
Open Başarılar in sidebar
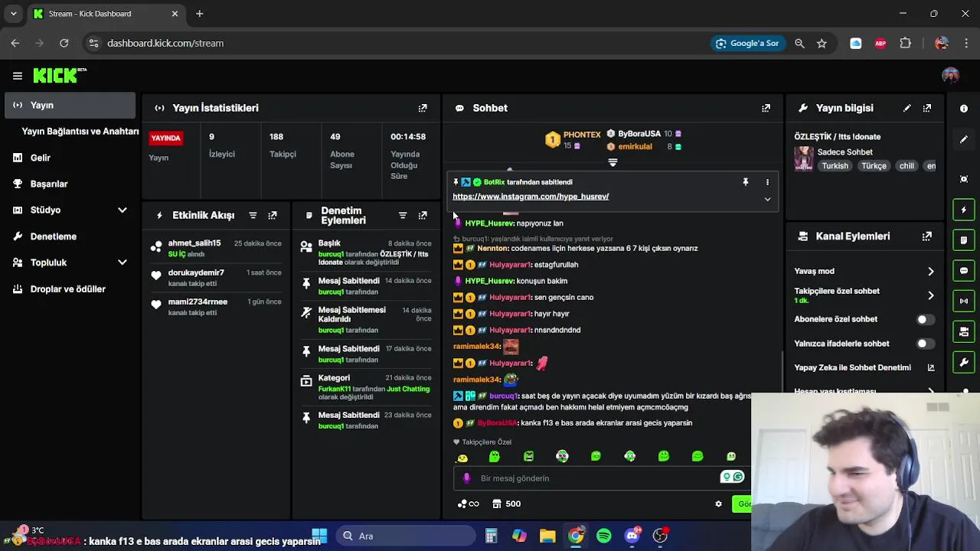[x=49, y=184]
